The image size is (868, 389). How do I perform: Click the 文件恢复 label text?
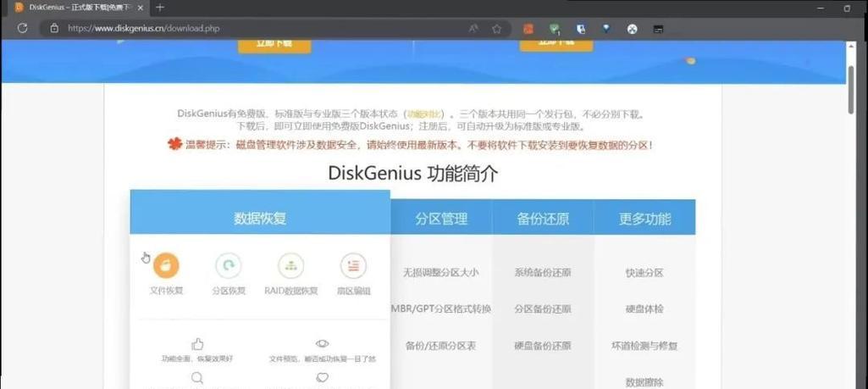[x=166, y=291]
